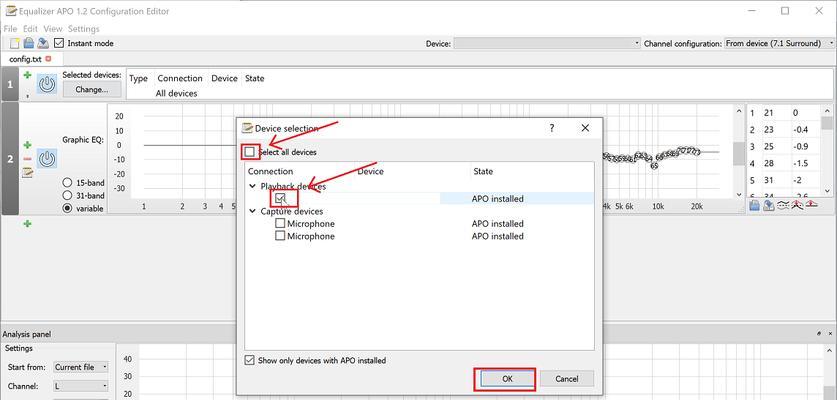This screenshot has width=837, height=400.
Task: Add a filter above row 1 with the green plus
Action: (x=27, y=75)
